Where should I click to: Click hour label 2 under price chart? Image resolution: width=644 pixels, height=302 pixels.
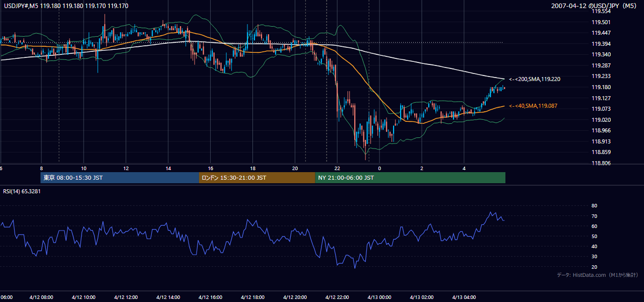(422, 169)
